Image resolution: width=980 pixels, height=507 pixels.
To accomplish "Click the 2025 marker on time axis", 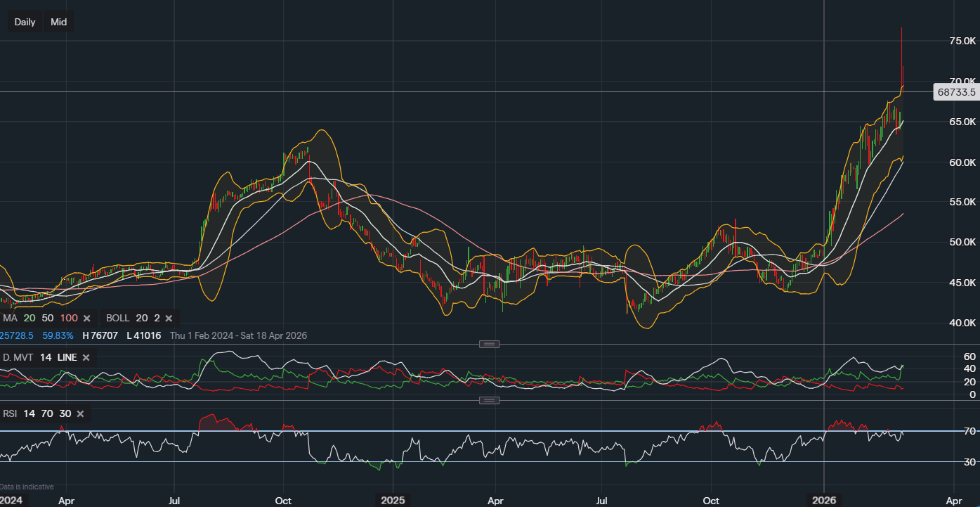I will click(393, 501).
